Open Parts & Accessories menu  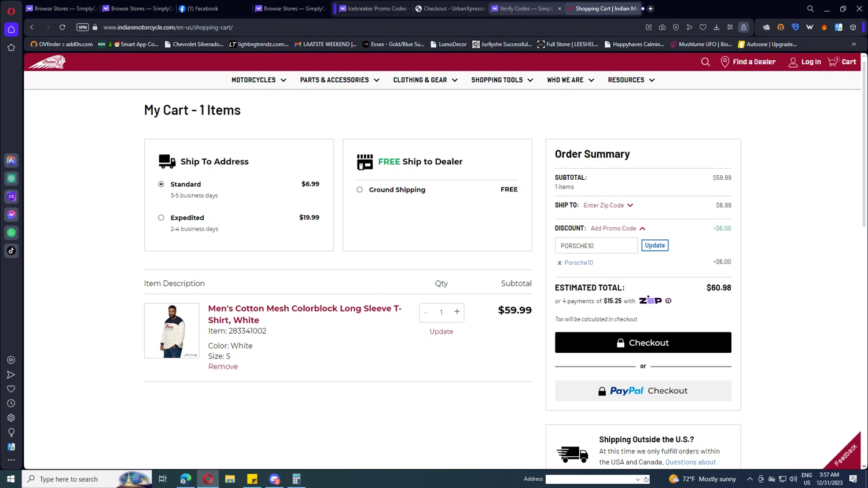[x=340, y=80]
